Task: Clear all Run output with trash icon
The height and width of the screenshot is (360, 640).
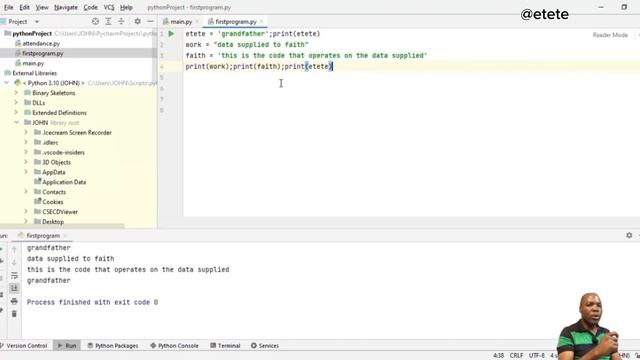Action: (14, 314)
